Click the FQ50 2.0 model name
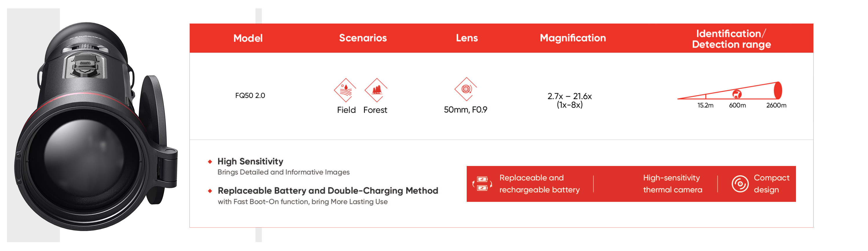 [x=250, y=96]
